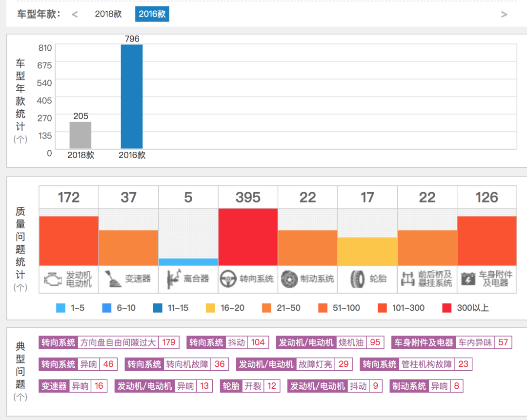Click the blue 2016款 bar showing 796
The image size is (527, 420).
coord(132,97)
